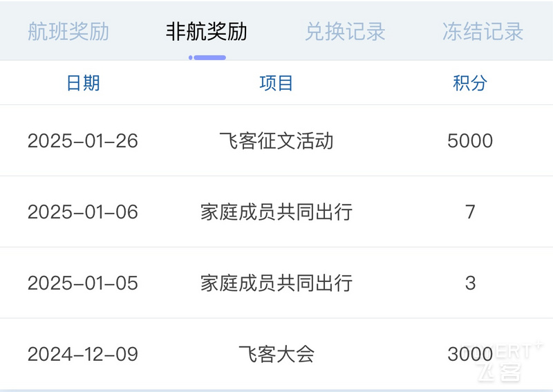Select the 2025-01-05 date entry
553x392 pixels.
click(83, 283)
